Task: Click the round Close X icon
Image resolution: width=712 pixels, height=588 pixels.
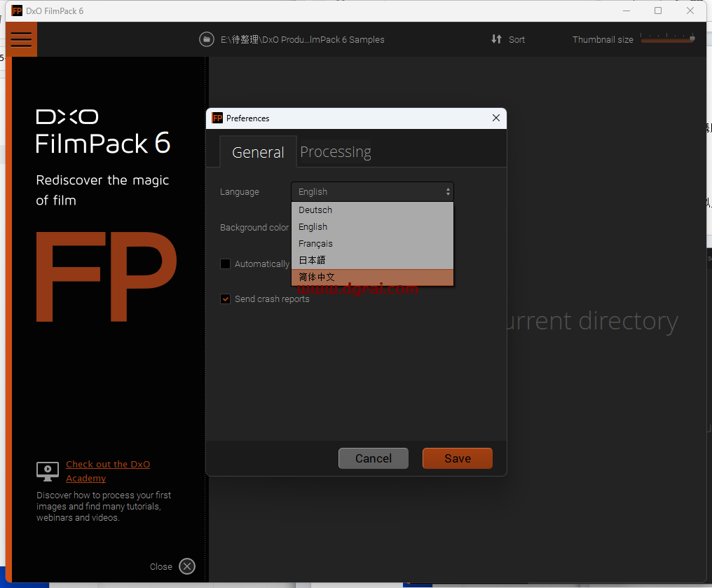Action: (x=187, y=566)
